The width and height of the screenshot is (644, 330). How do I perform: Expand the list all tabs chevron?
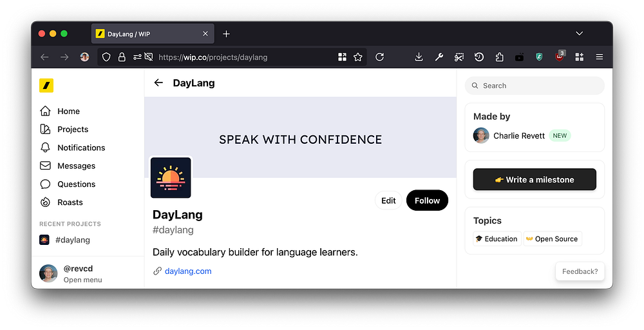pos(579,34)
